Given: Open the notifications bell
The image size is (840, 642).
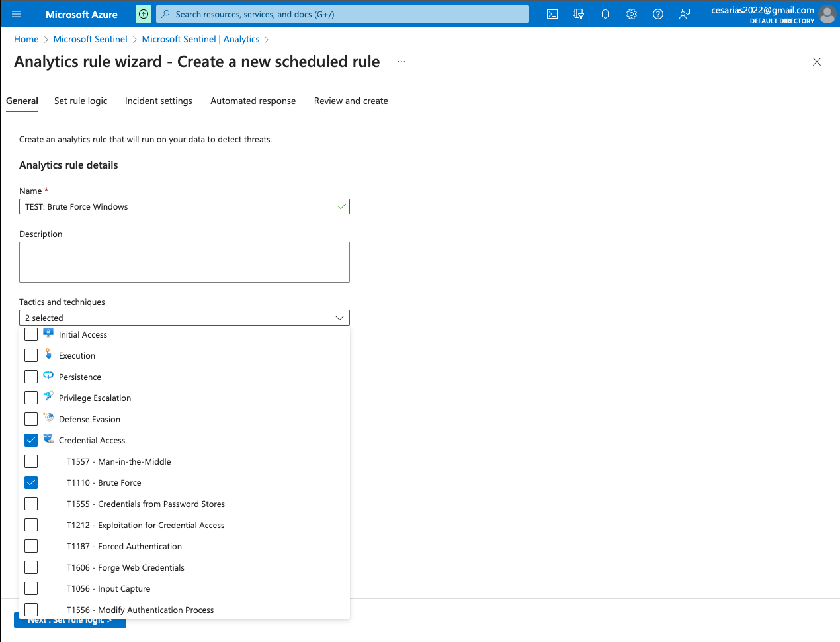Looking at the screenshot, I should pyautogui.click(x=605, y=14).
